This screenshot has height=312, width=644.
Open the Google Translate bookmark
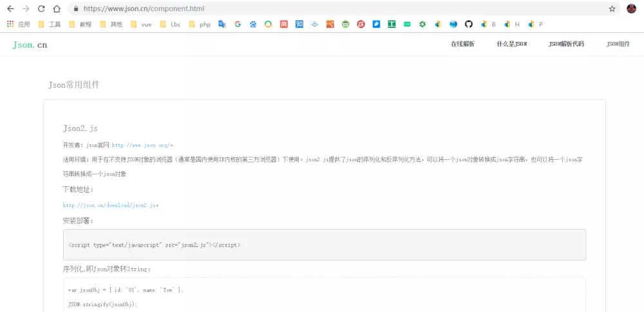tap(222, 24)
